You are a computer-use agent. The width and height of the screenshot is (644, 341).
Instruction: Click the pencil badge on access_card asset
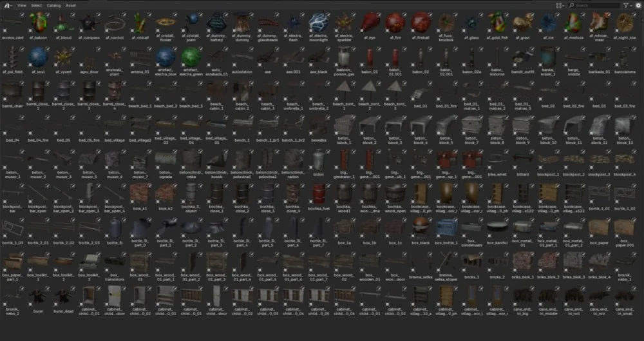[x=21, y=14]
